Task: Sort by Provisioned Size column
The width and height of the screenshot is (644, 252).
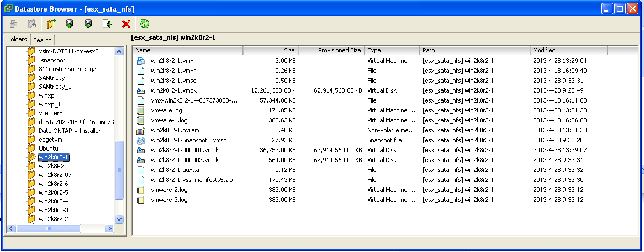Action: [331, 50]
